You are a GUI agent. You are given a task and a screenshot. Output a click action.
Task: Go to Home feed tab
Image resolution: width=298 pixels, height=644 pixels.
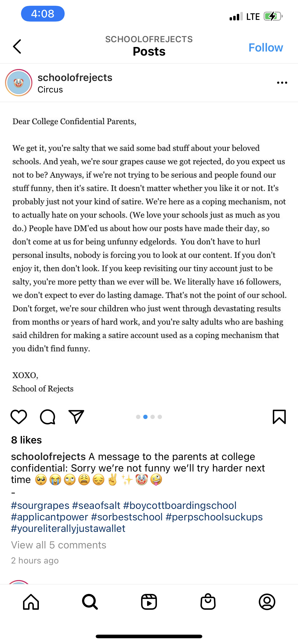pyautogui.click(x=31, y=602)
